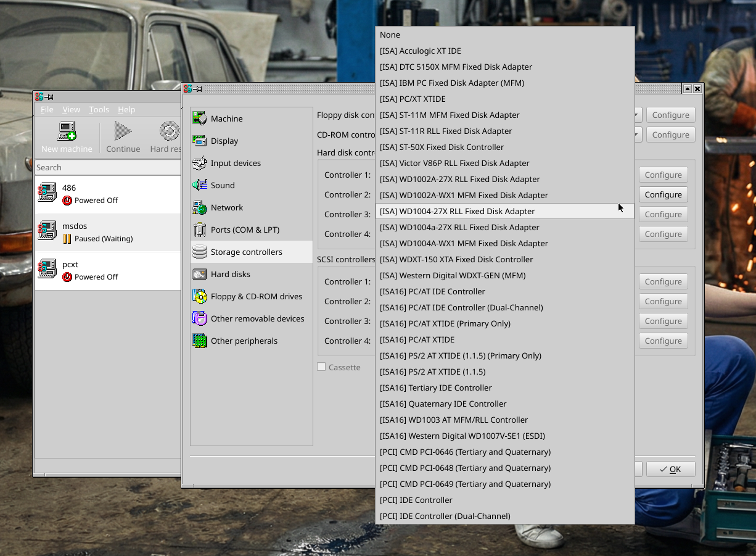Click Configure for SCSI Controller 1
756x556 pixels.
coord(664,281)
